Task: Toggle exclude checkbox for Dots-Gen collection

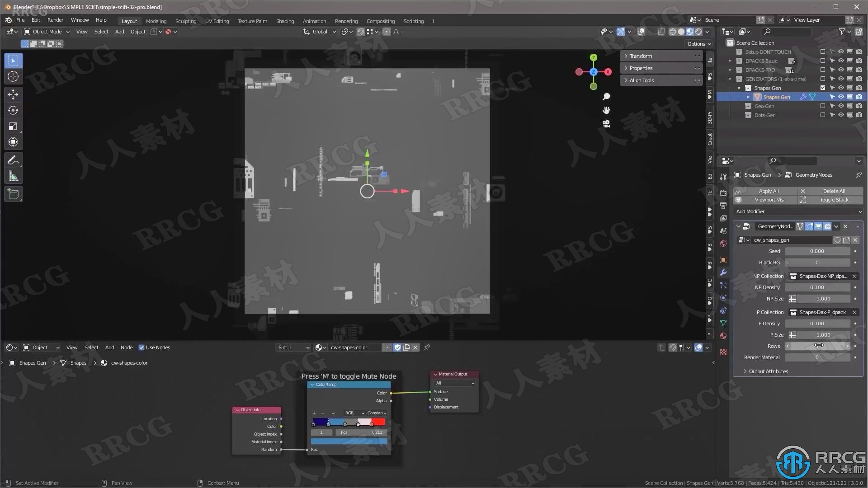Action: point(823,115)
